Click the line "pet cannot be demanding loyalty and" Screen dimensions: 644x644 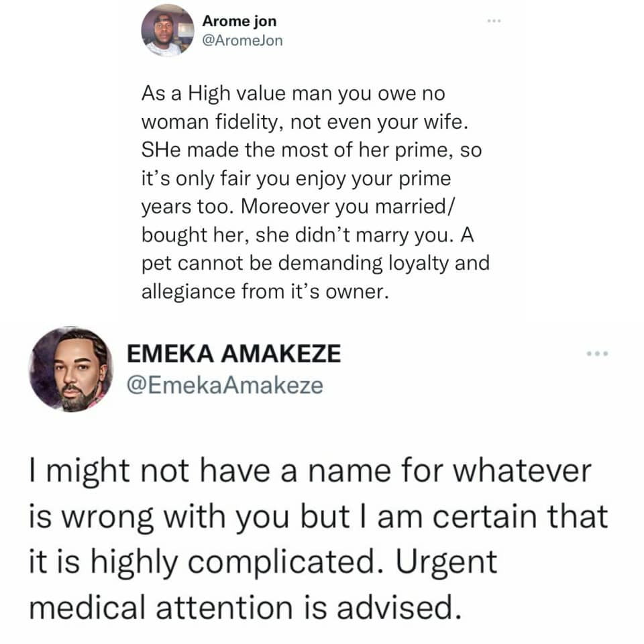tap(315, 266)
